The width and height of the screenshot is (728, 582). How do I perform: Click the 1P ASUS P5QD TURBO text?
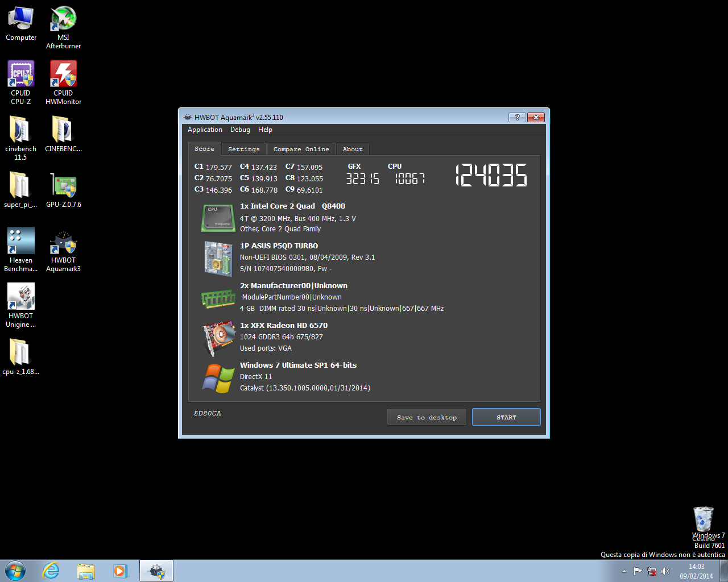click(279, 246)
